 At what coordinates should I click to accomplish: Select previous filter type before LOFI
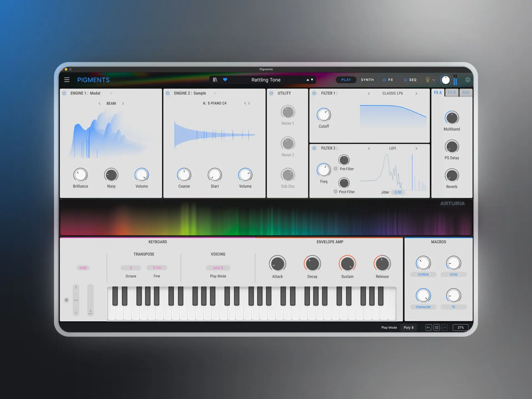(x=369, y=149)
